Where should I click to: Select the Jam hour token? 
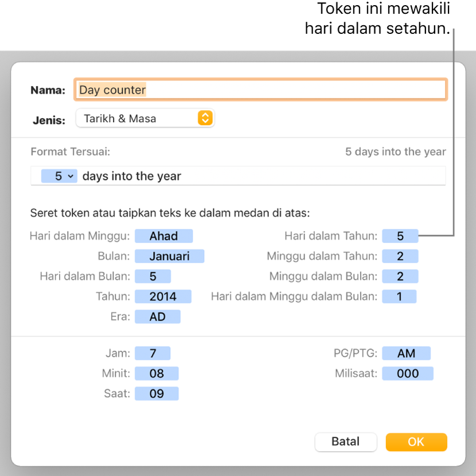[x=153, y=353]
